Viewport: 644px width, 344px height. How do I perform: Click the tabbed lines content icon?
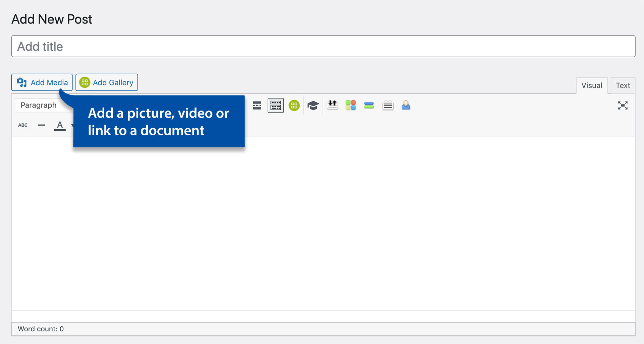click(x=388, y=105)
